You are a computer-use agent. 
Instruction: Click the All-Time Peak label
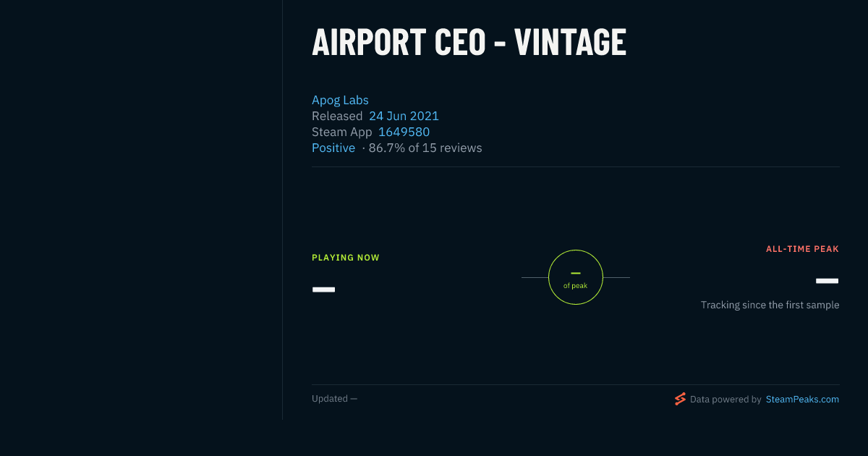coord(802,249)
